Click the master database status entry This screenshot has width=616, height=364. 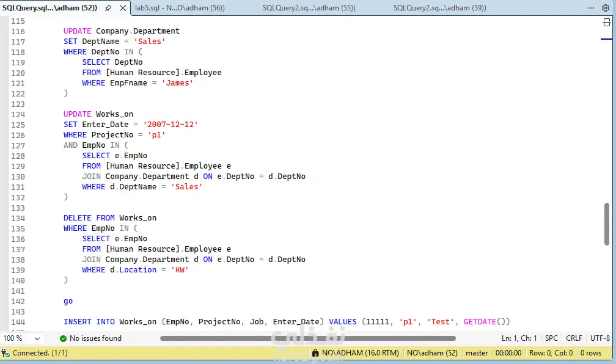click(477, 353)
